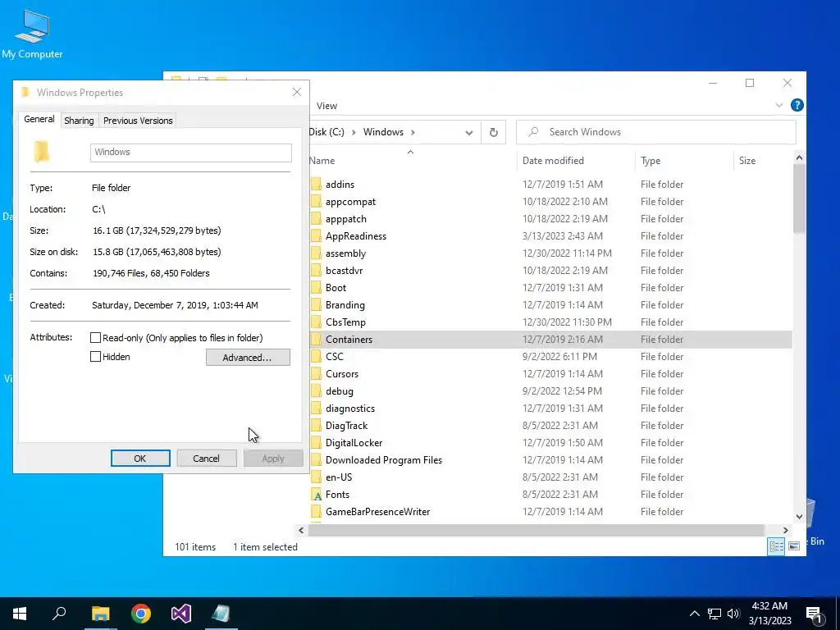Click the Windows breadcrumb segment
The image size is (840, 630).
(x=383, y=132)
